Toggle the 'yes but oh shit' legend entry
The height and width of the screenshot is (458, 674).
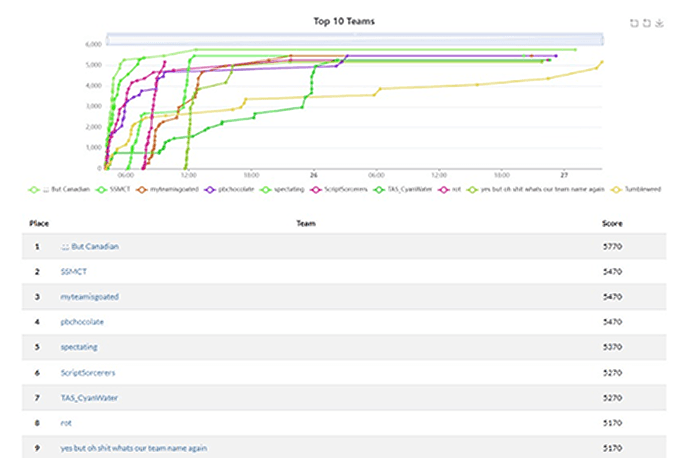tap(536, 189)
